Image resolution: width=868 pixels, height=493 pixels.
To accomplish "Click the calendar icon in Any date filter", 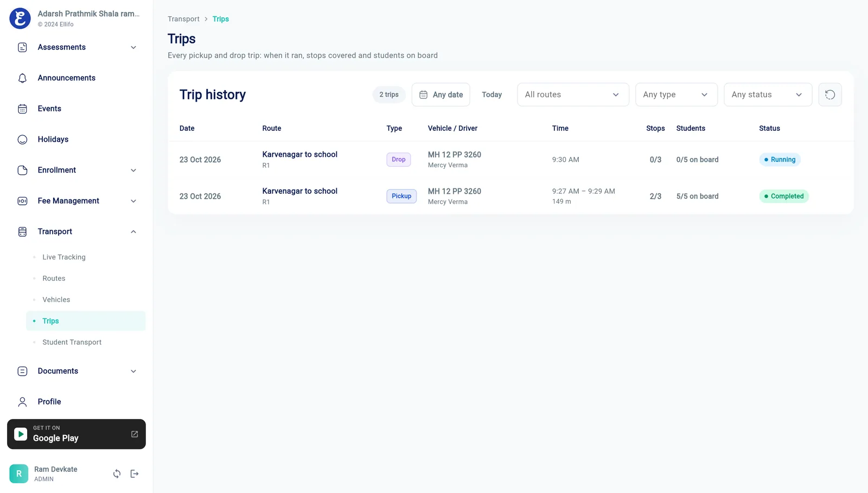I will tap(424, 94).
